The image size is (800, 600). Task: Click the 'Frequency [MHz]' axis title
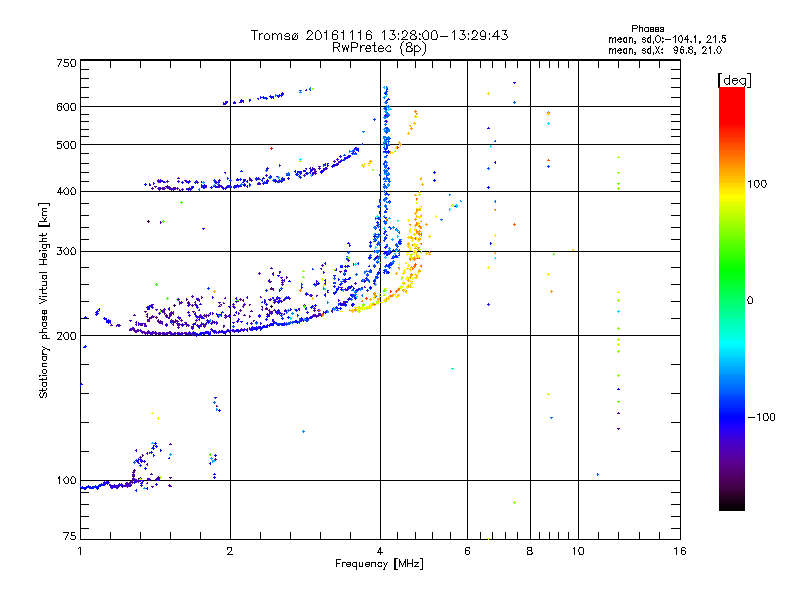click(379, 564)
